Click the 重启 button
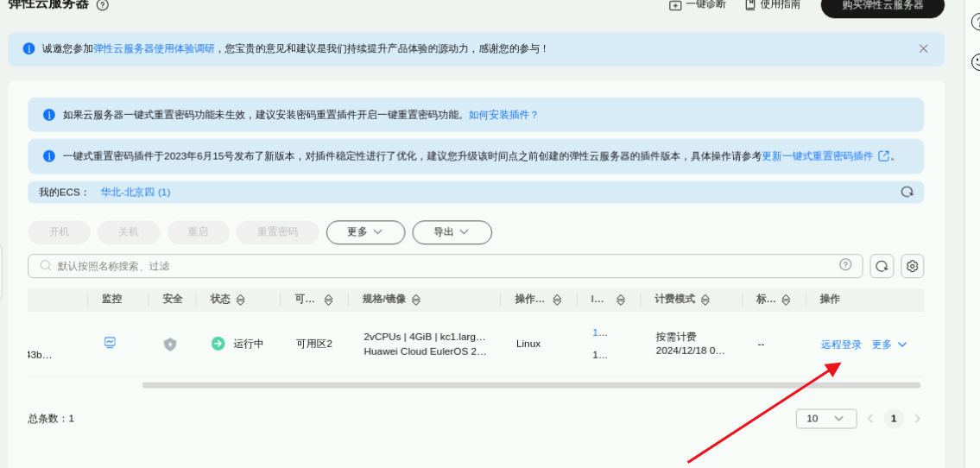The image size is (980, 468). pyautogui.click(x=198, y=231)
